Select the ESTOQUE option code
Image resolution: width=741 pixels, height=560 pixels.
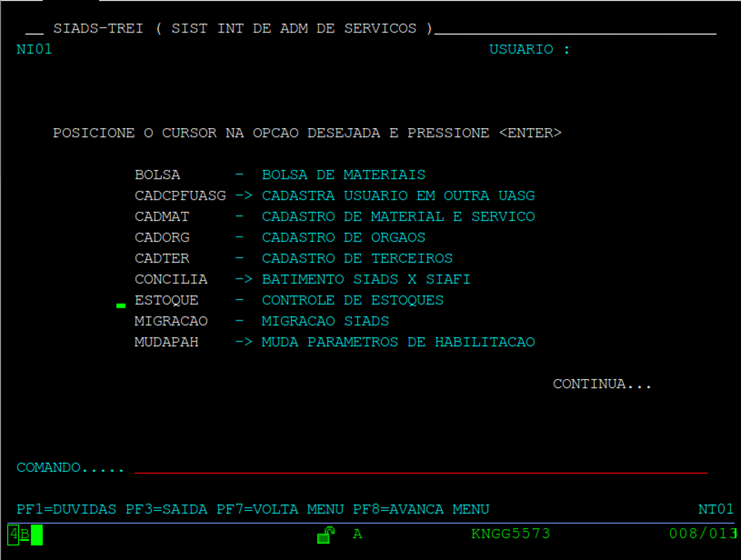click(166, 300)
